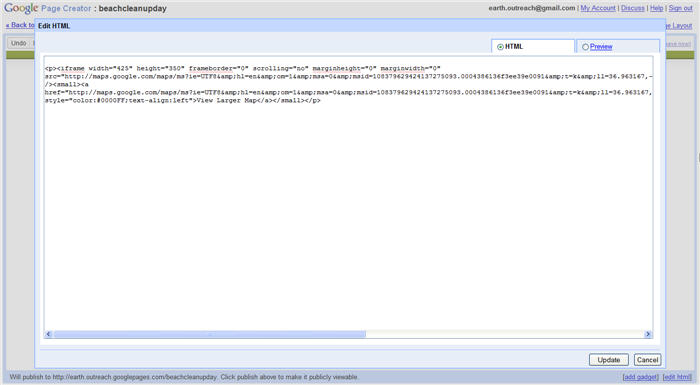700x385 pixels.
Task: Click the Update button
Action: 608,360
